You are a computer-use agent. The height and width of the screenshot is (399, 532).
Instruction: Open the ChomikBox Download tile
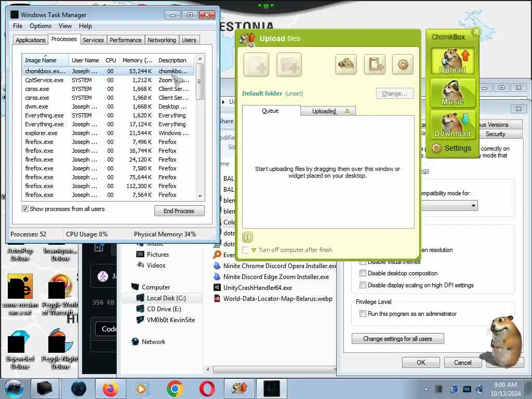click(453, 124)
